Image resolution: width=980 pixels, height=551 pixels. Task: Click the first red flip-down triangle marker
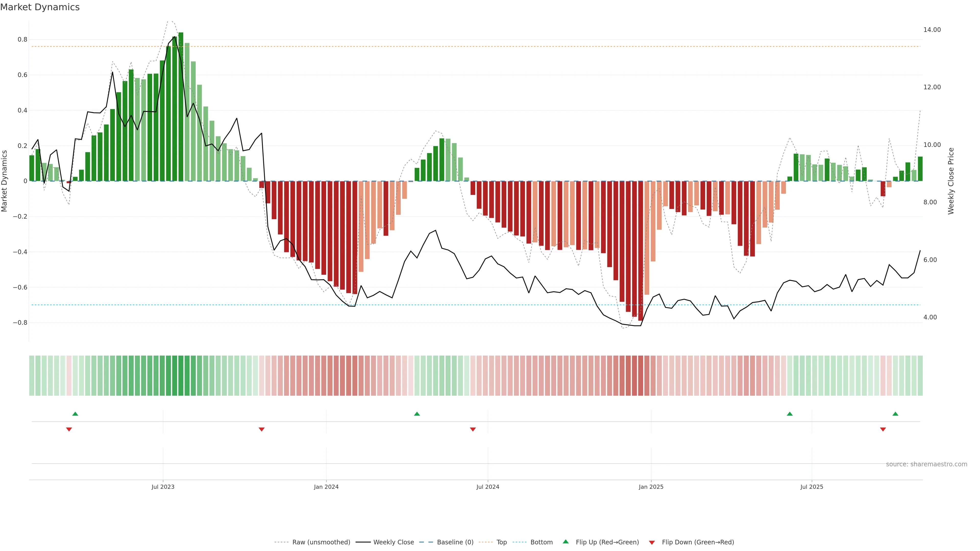coord(69,429)
